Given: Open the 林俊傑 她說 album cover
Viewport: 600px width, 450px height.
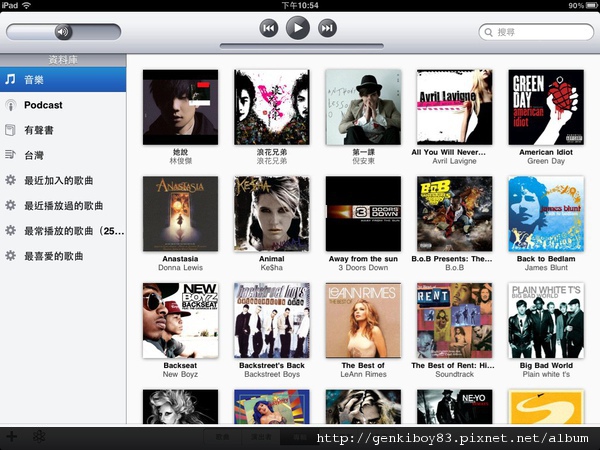Looking at the screenshot, I should [x=180, y=107].
